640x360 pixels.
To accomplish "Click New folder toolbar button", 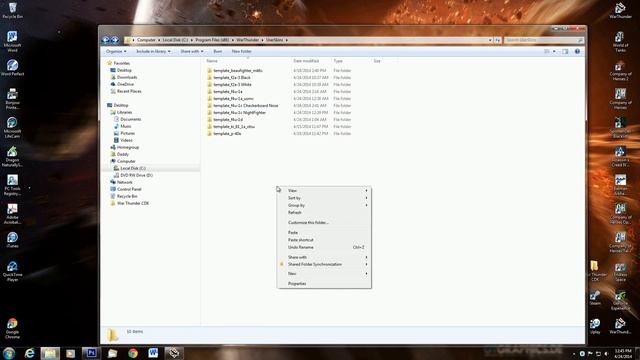I will tap(242, 51).
